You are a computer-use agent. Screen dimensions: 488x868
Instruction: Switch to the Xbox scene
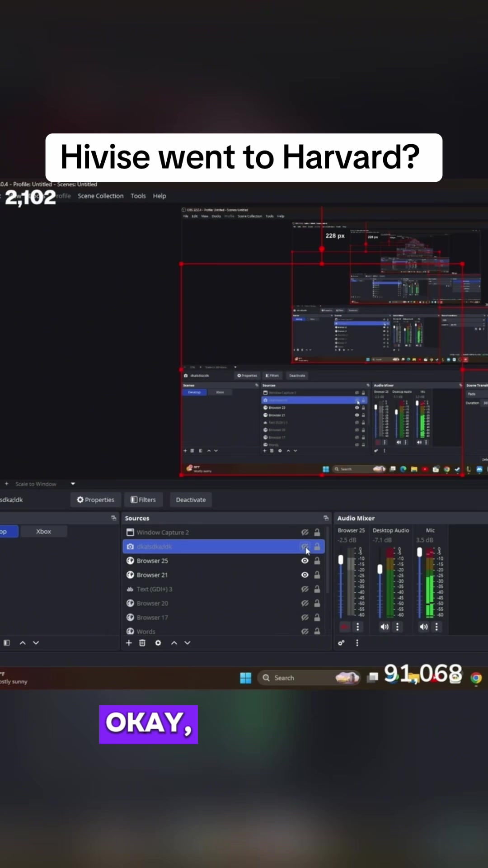coord(44,532)
